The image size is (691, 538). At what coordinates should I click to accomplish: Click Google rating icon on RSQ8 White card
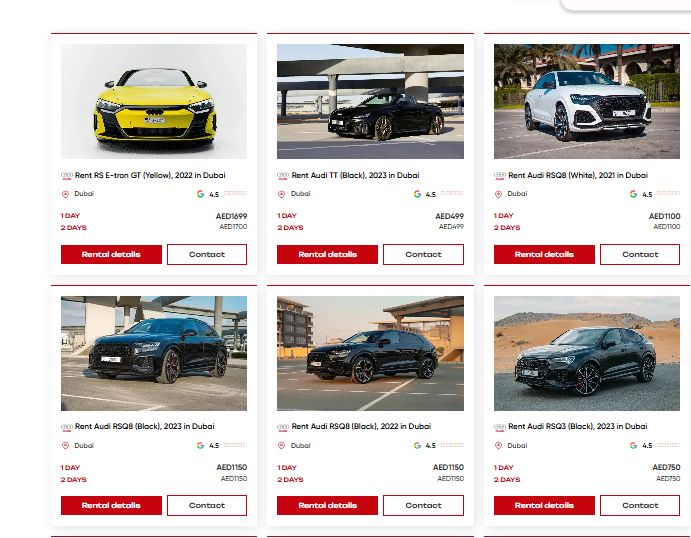click(x=633, y=194)
